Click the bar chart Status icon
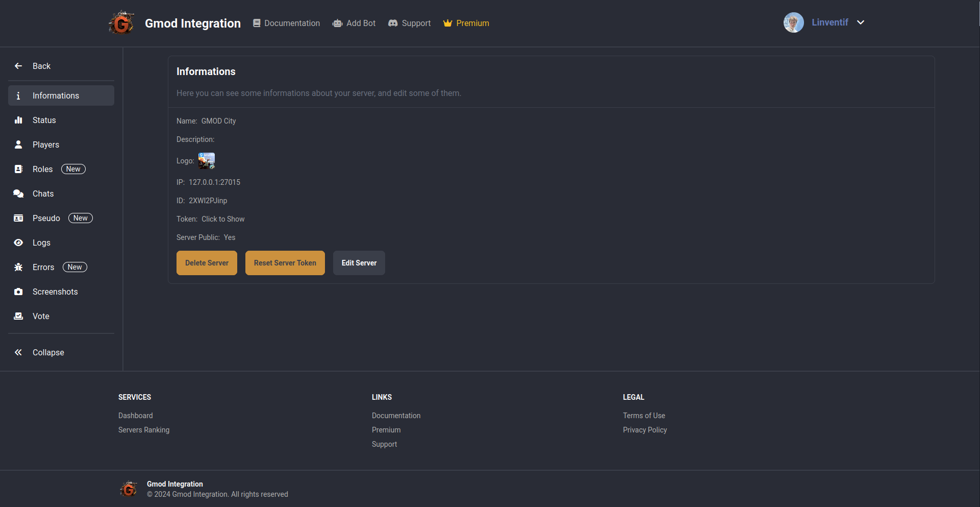The image size is (980, 507). pos(18,120)
